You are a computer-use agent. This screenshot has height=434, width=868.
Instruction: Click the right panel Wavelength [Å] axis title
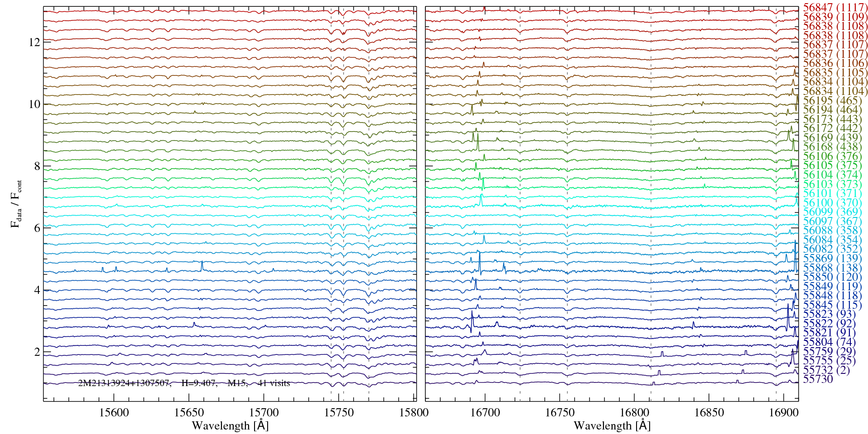pos(612,425)
